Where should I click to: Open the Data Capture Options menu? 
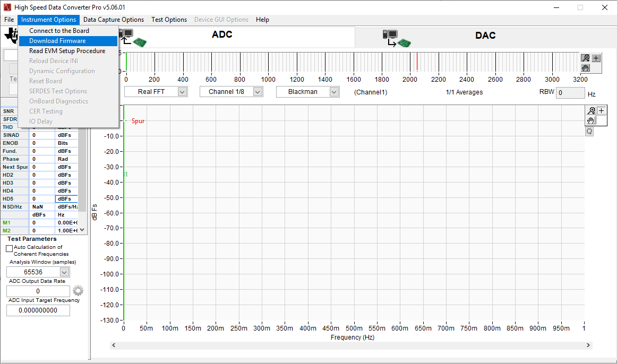point(113,20)
